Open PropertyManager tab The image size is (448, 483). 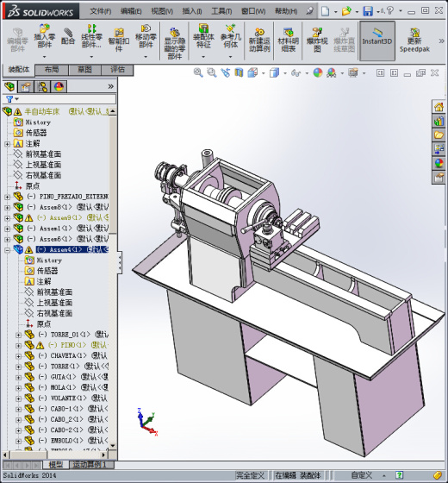[x=26, y=87]
